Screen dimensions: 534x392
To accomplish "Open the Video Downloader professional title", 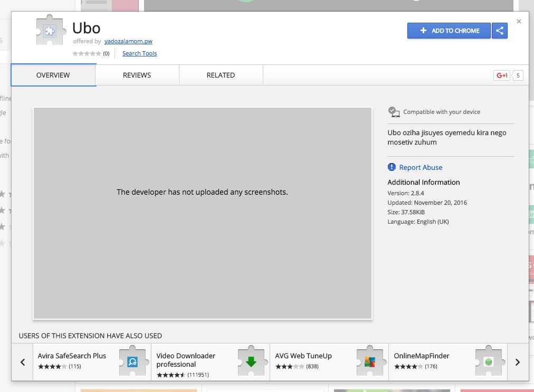I will tap(186, 360).
